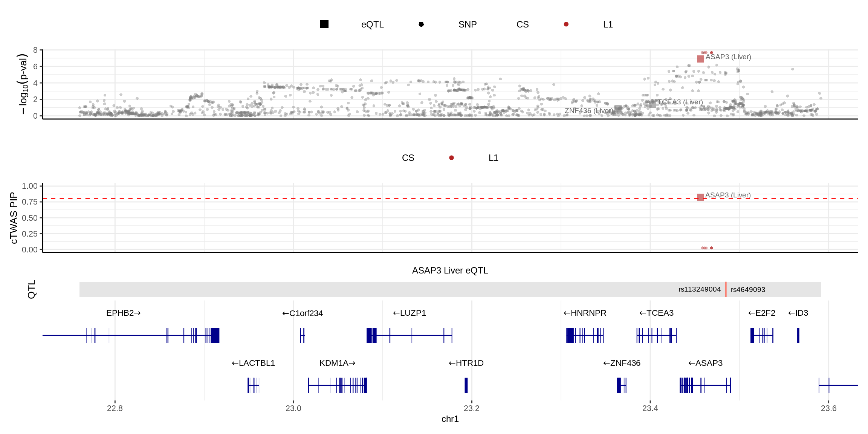Viewport: 868px width, 434px height.
Task: Click the rs113249004 SNP label
Action: (699, 289)
